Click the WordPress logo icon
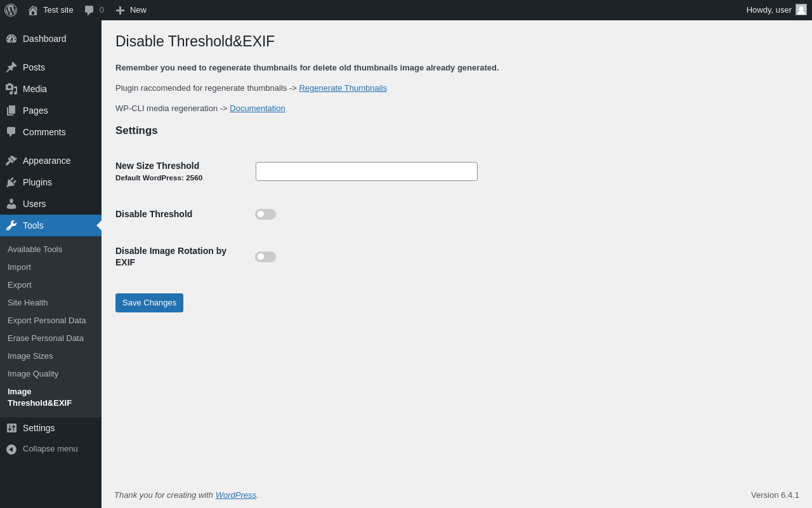This screenshot has height=508, width=812. coord(11,10)
